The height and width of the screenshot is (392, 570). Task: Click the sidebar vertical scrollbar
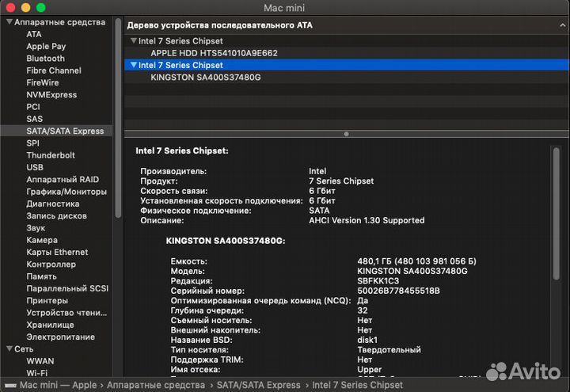pyautogui.click(x=118, y=118)
